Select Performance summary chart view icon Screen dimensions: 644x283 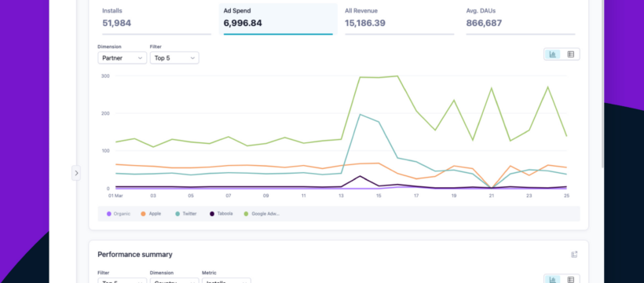[x=553, y=280]
